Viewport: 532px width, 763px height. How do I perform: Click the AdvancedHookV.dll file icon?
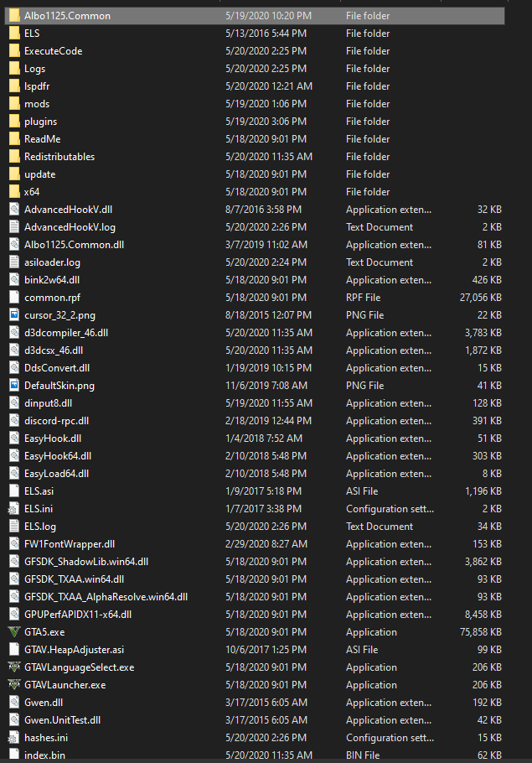(x=14, y=210)
